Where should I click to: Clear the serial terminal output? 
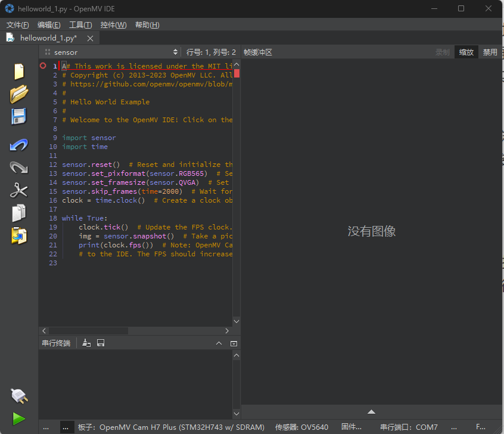pyautogui.click(x=86, y=342)
